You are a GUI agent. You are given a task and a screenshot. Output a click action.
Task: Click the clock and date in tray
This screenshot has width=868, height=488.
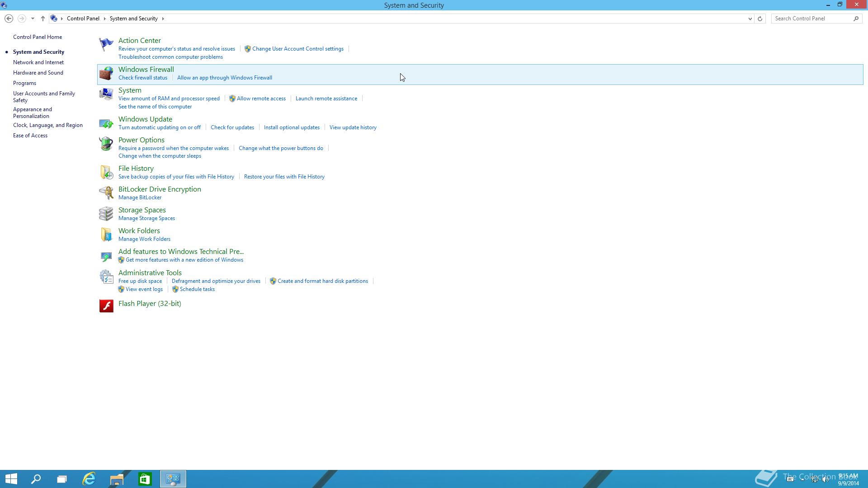tap(848, 479)
